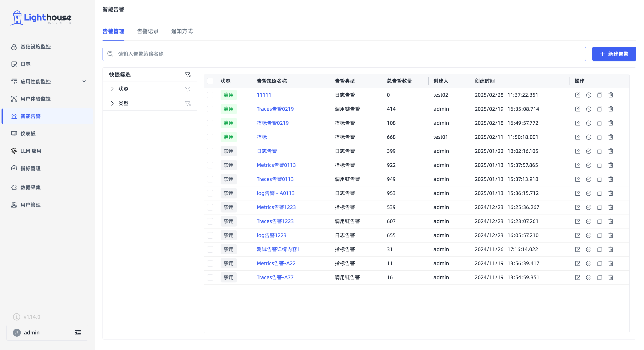Expand the 状态 quick filter
Image resolution: width=644 pixels, height=350 pixels.
[x=112, y=89]
